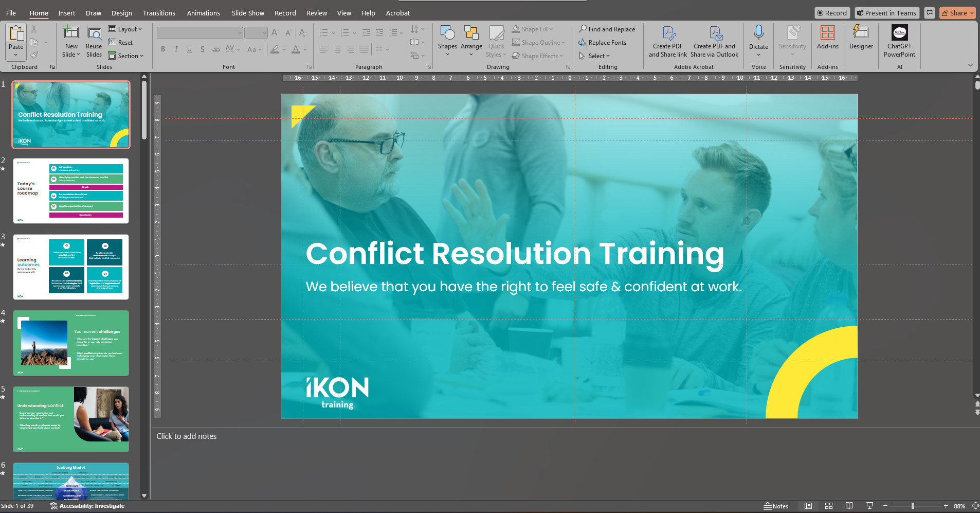Screen dimensions: 980x513
Task: Collapse the ribbon chevron
Action: (970, 65)
